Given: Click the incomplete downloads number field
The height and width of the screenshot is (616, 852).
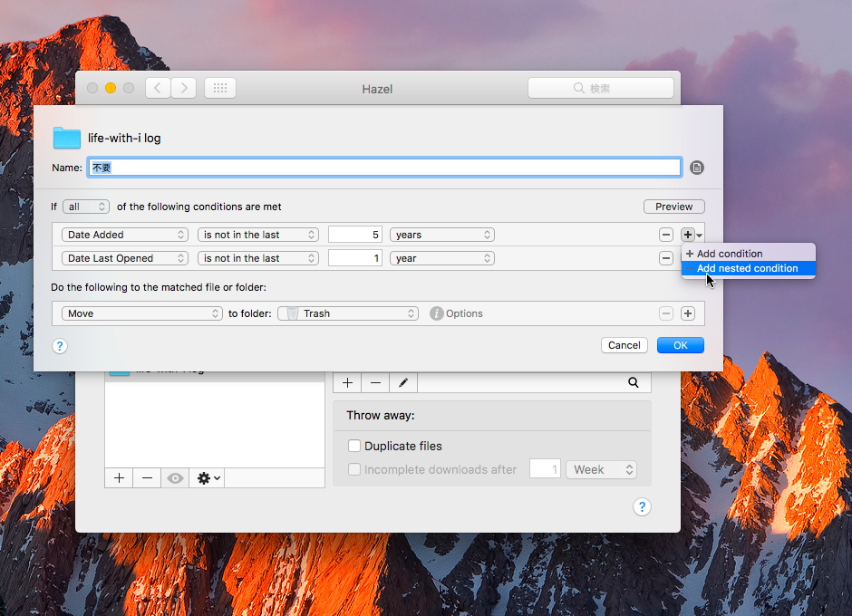Looking at the screenshot, I should [x=545, y=469].
